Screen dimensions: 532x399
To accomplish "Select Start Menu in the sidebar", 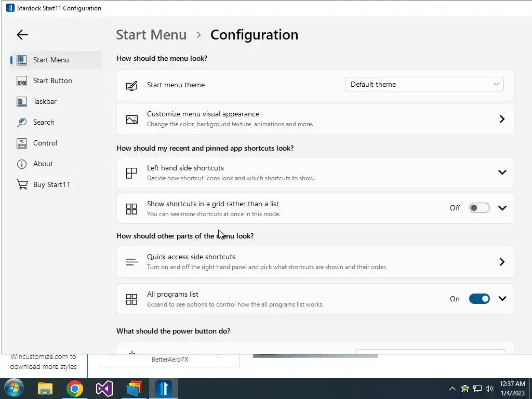I will click(x=56, y=60).
